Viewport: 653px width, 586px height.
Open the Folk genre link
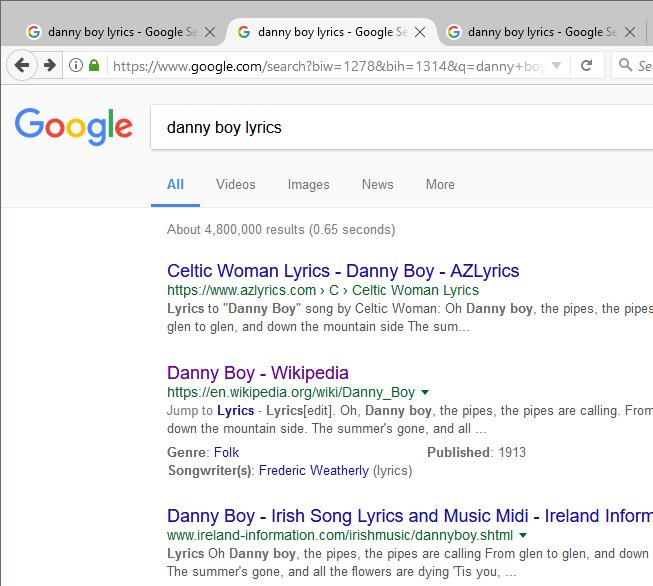pos(227,452)
